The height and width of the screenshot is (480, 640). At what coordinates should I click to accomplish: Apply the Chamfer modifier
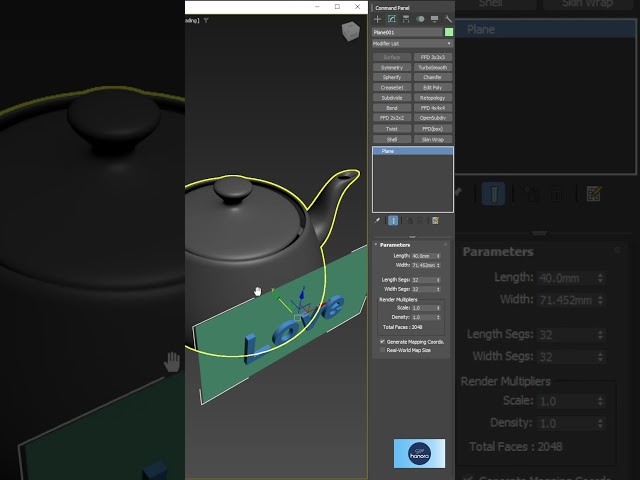pyautogui.click(x=433, y=77)
